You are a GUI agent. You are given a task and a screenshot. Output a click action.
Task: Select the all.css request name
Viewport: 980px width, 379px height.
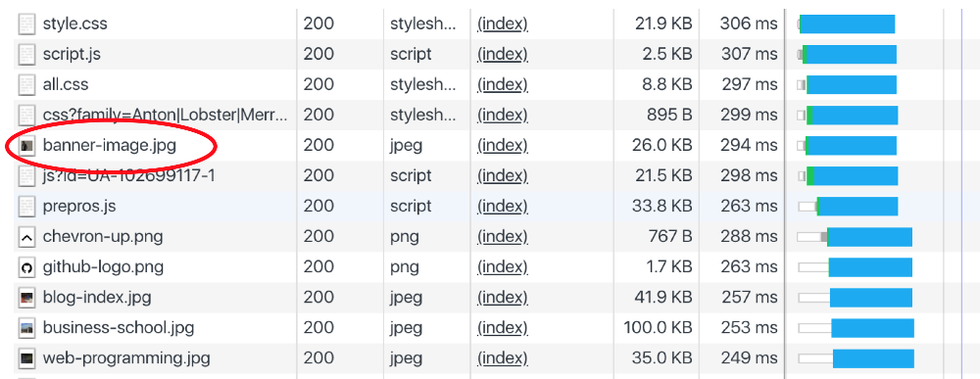66,84
